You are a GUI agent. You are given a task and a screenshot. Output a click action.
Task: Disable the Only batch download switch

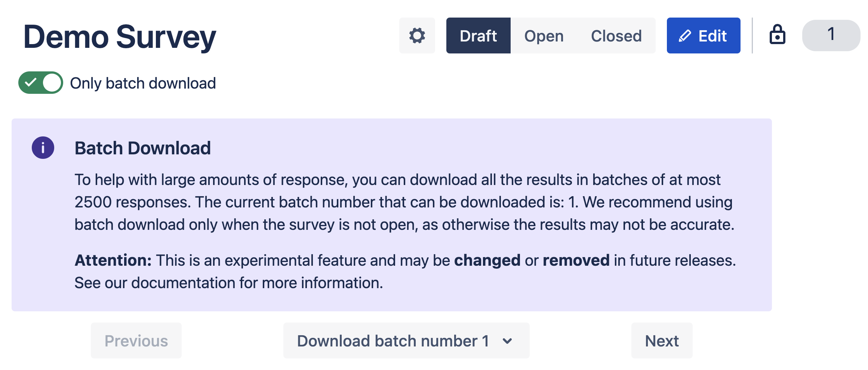point(41,83)
